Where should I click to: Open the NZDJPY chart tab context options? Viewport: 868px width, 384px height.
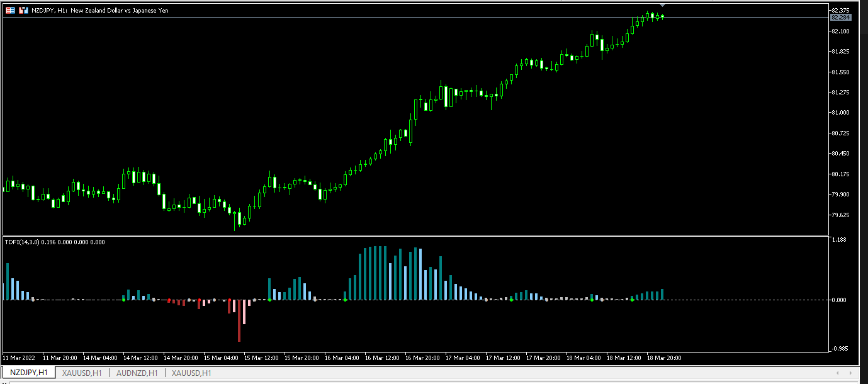pos(28,372)
